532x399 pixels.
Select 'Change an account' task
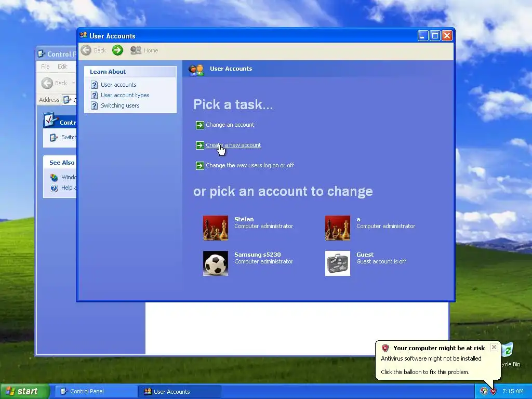click(x=230, y=125)
